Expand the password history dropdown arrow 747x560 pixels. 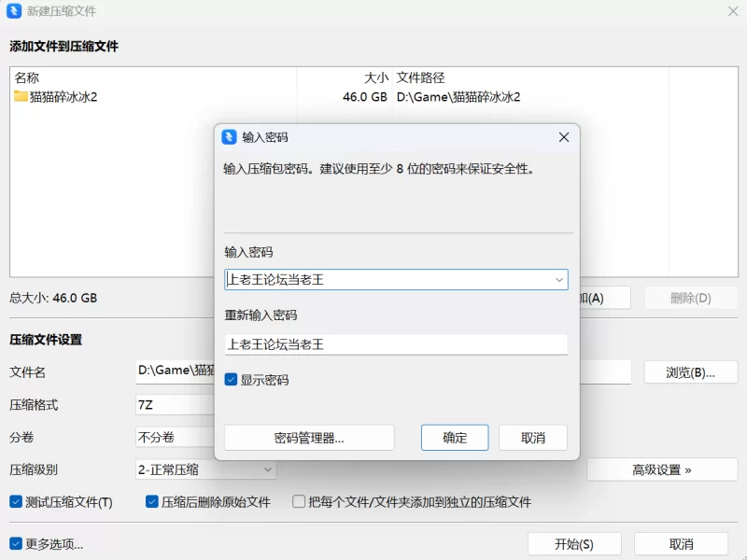pos(559,279)
